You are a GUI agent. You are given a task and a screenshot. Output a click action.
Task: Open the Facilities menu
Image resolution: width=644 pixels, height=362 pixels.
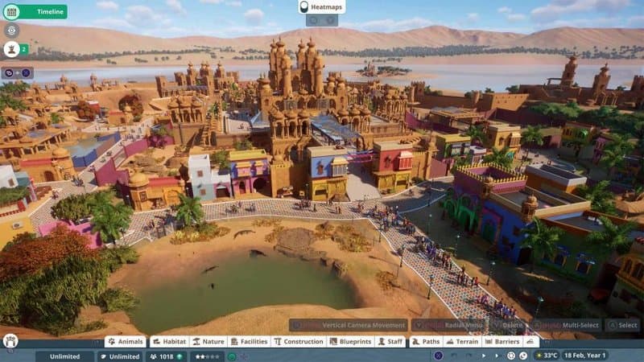tap(250, 341)
